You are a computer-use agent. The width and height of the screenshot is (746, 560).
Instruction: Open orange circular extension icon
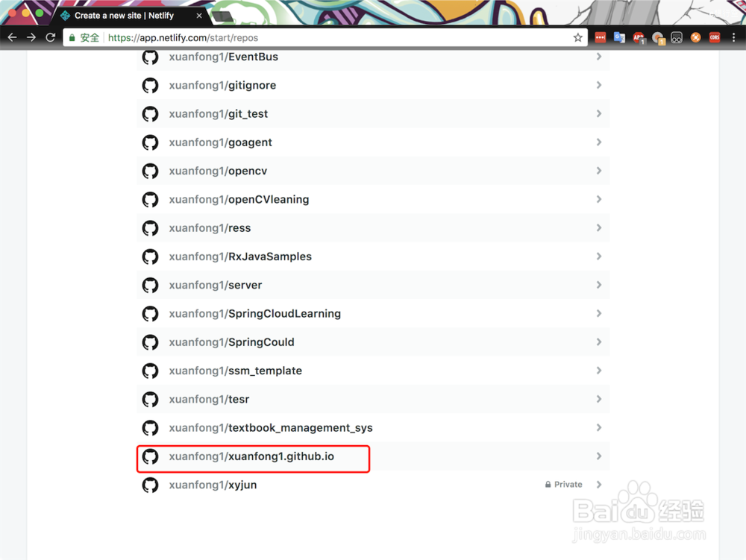pyautogui.click(x=695, y=37)
